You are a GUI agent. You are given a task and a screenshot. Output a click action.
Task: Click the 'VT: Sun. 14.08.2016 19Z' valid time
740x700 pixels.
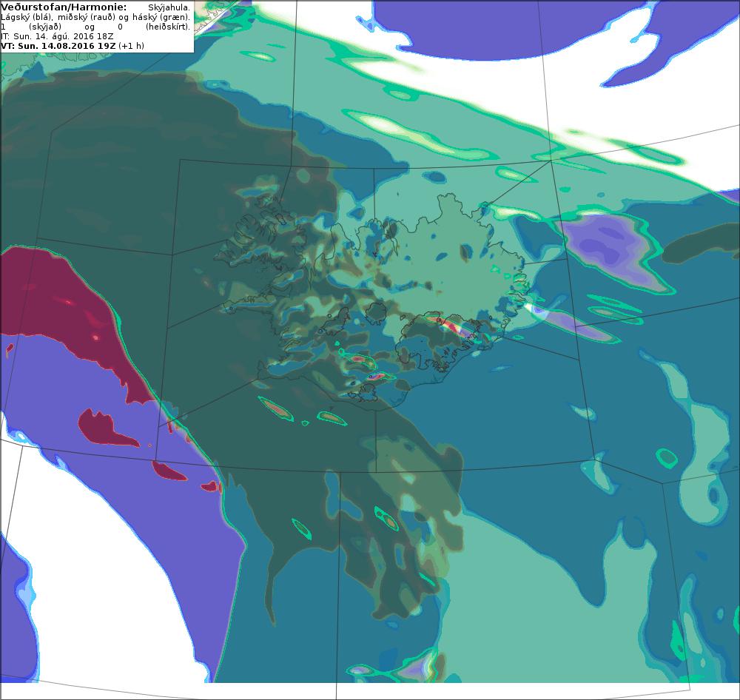(x=58, y=46)
